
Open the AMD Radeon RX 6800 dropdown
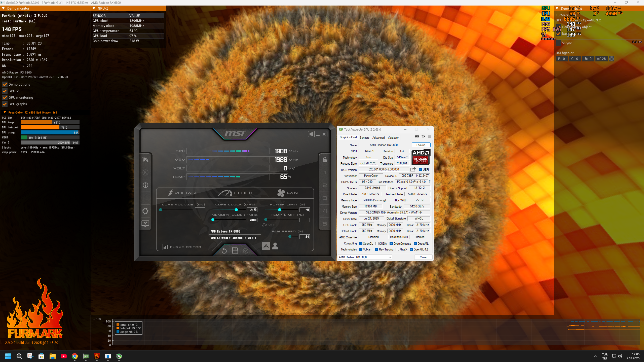point(365,257)
